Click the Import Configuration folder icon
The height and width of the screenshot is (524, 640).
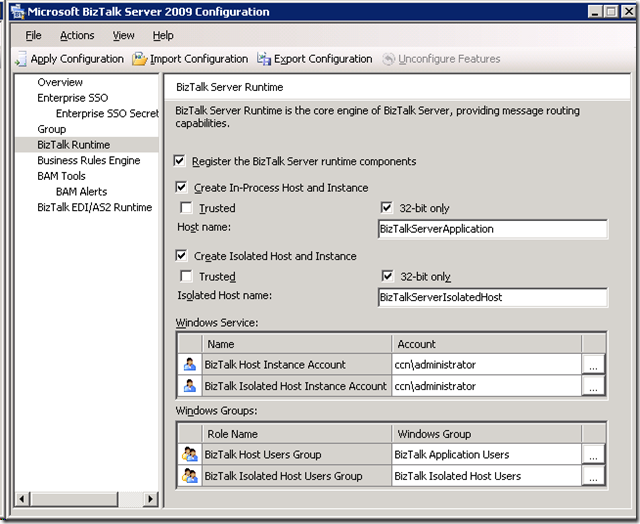(139, 59)
